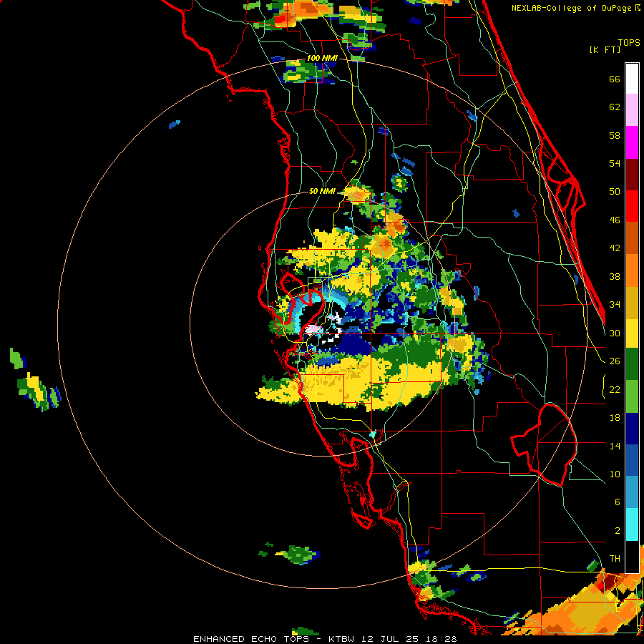644x644 pixels.
Task: Click the TH threshold label on legend
Action: tap(615, 558)
